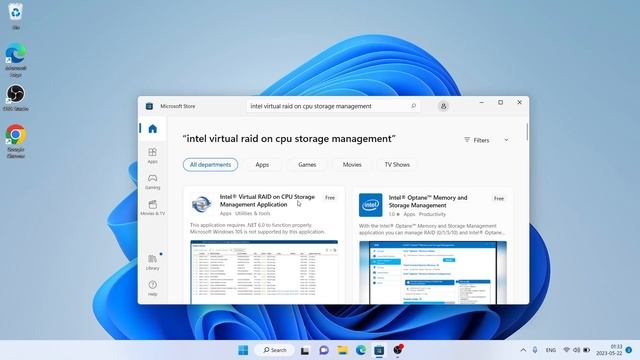
Task: Open the network Wi-Fi tray icon
Action: pyautogui.click(x=566, y=350)
